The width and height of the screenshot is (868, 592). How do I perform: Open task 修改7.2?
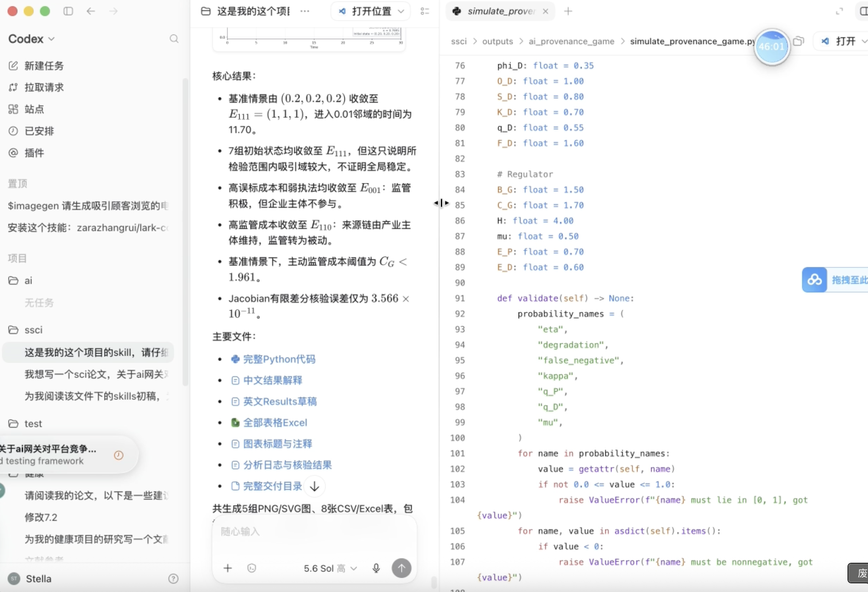coord(41,517)
